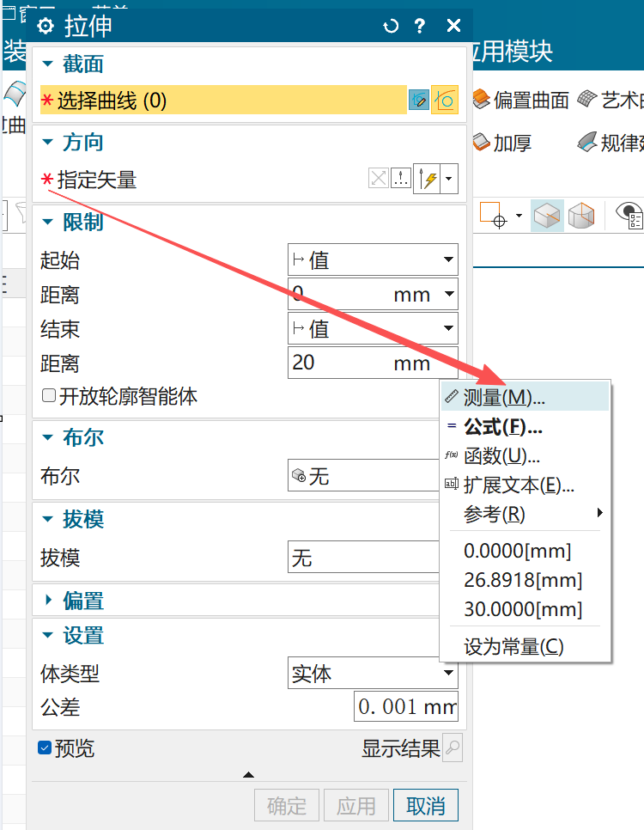Screen dimensions: 644x830
Task: Choose Formula (公式) in the menu
Action: pos(502,427)
